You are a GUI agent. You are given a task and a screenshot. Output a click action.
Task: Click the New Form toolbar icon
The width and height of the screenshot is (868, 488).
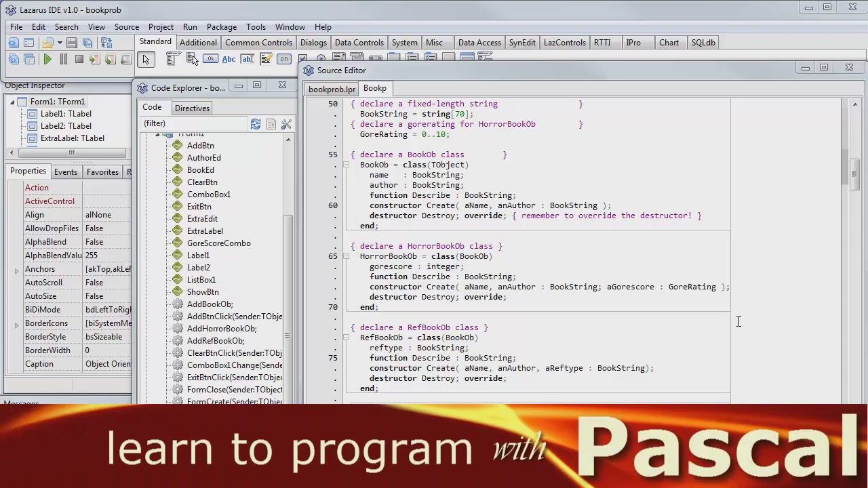pos(28,43)
